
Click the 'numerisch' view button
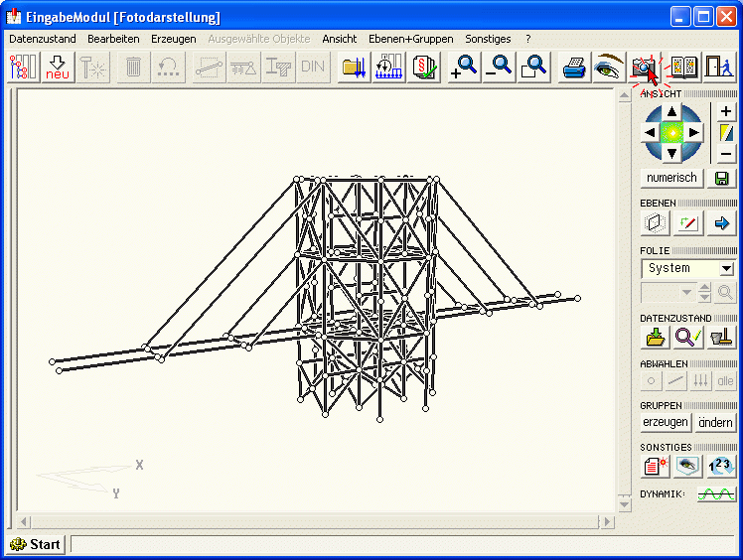(x=672, y=179)
